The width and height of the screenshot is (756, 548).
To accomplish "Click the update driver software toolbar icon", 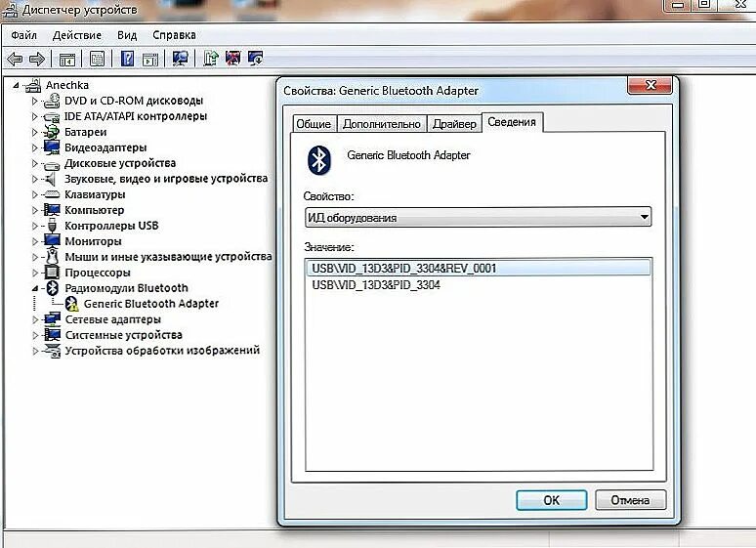I will (x=210, y=59).
